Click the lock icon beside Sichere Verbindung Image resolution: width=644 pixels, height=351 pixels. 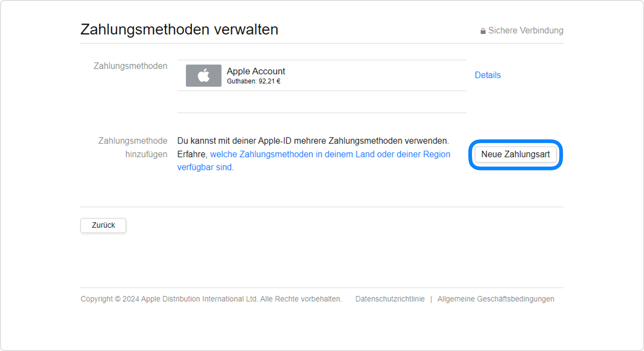coord(483,31)
